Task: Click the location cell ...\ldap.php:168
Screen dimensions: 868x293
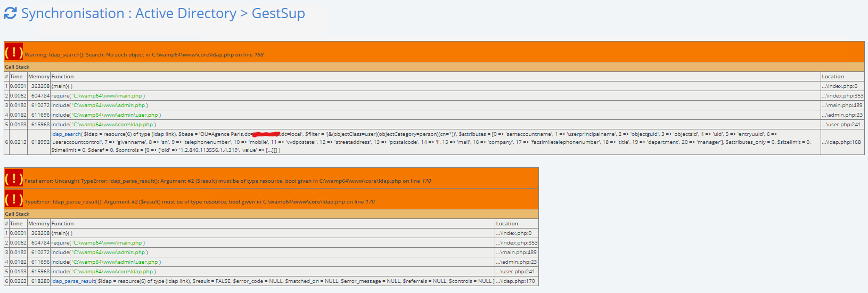Action: coord(842,142)
